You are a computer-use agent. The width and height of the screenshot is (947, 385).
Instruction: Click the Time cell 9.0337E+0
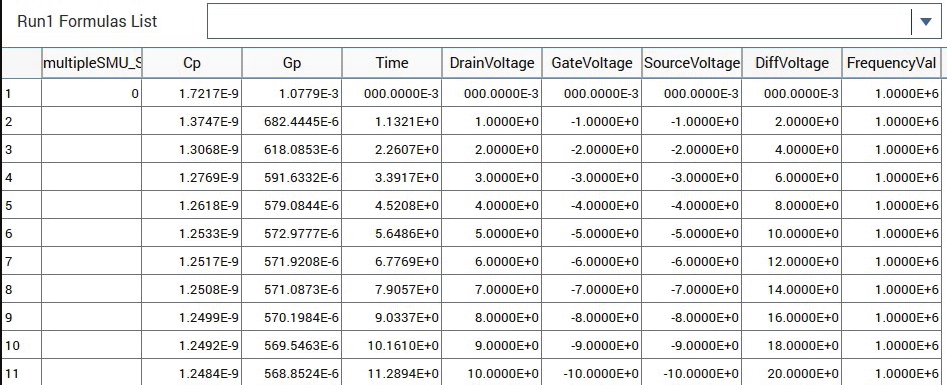click(392, 317)
